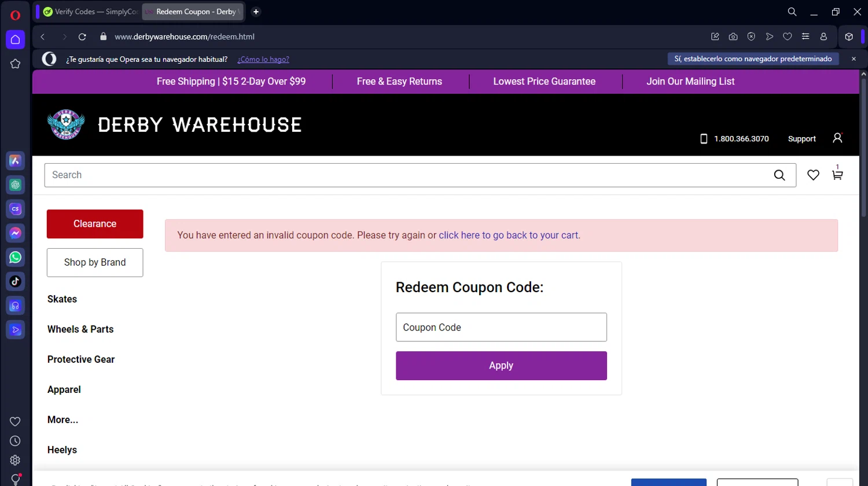
Task: Call phone number 1.800.366.3070
Action: 741,139
